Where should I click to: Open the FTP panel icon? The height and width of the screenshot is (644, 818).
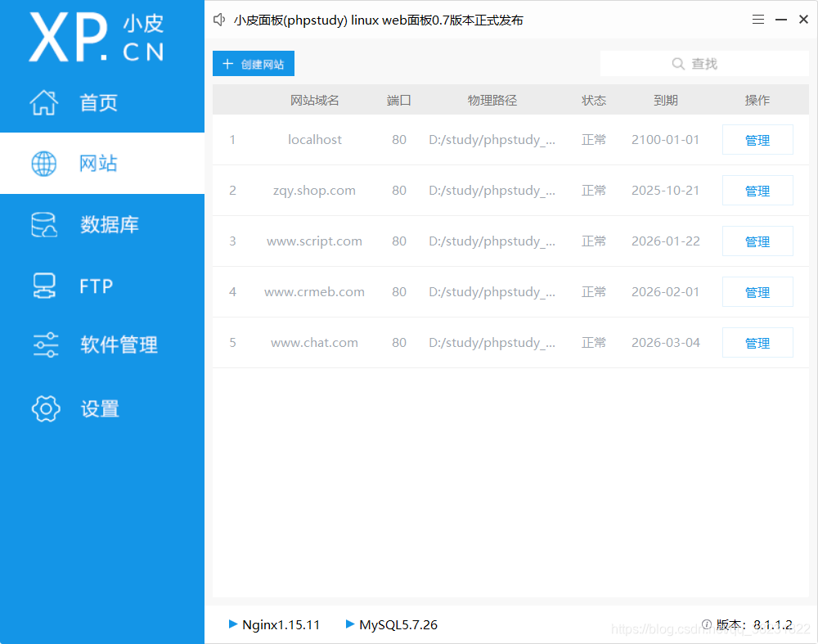coord(44,285)
